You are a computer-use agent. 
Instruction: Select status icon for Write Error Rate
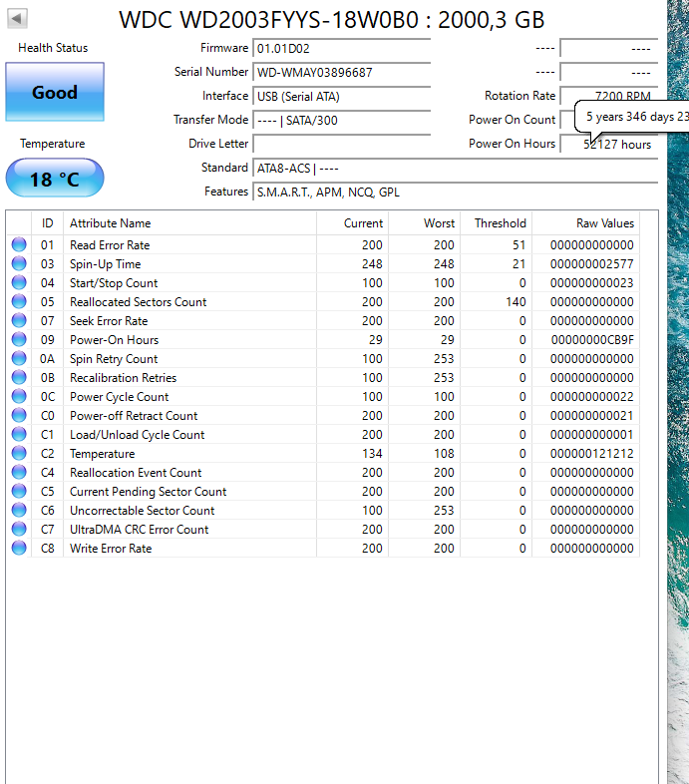19,549
